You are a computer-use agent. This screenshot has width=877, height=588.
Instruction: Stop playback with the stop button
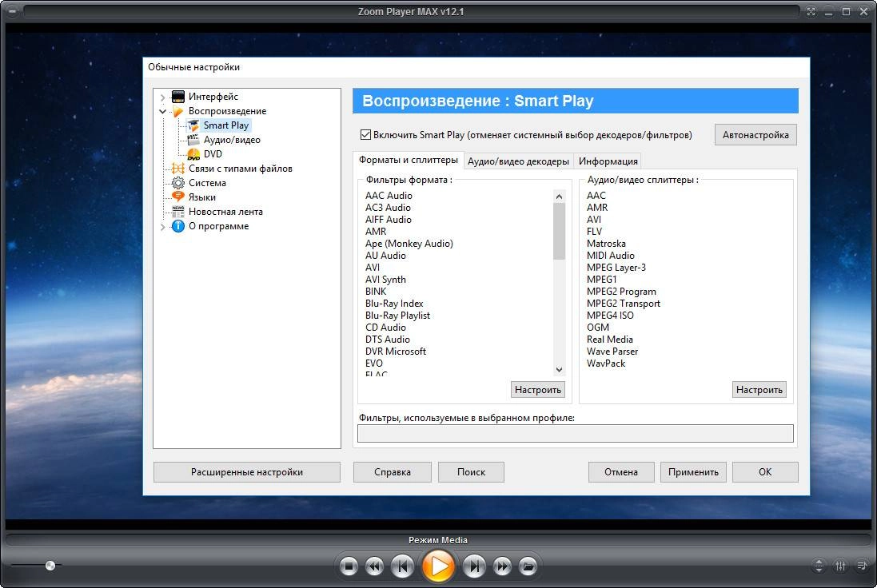(x=349, y=566)
